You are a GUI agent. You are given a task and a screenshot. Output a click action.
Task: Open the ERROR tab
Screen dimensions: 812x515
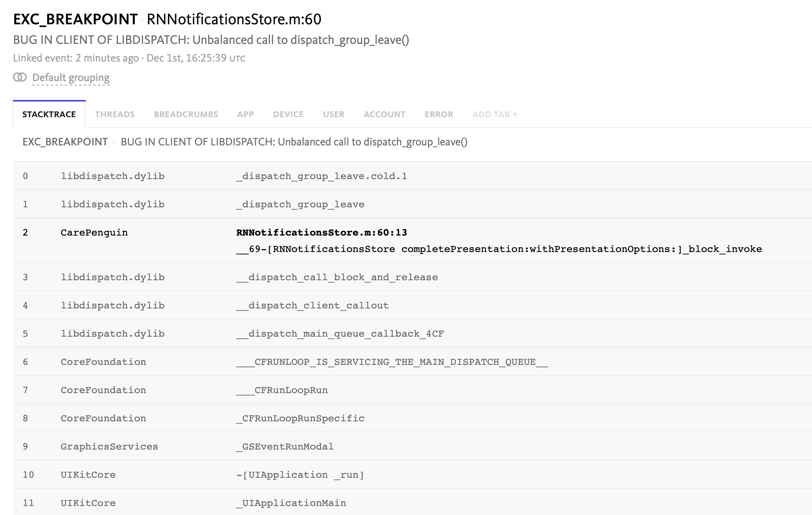tap(439, 114)
